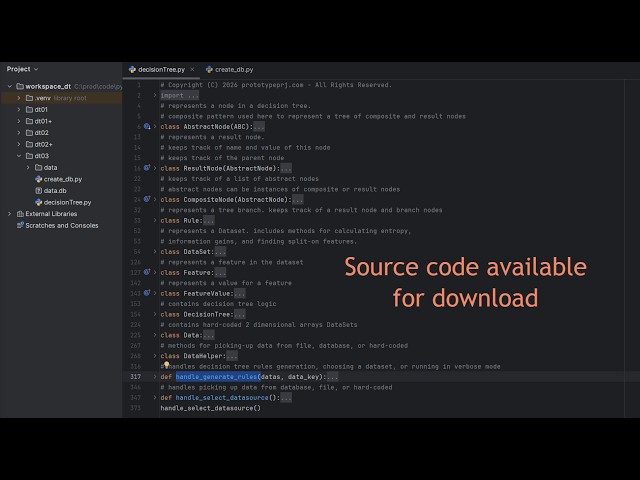The height and width of the screenshot is (480, 640).
Task: Click the Copyright comment on line 1
Action: click(x=276, y=85)
